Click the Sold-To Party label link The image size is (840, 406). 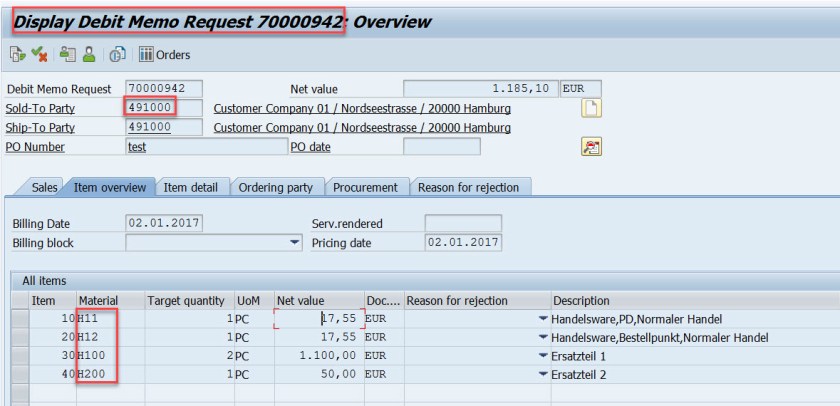[x=40, y=108]
